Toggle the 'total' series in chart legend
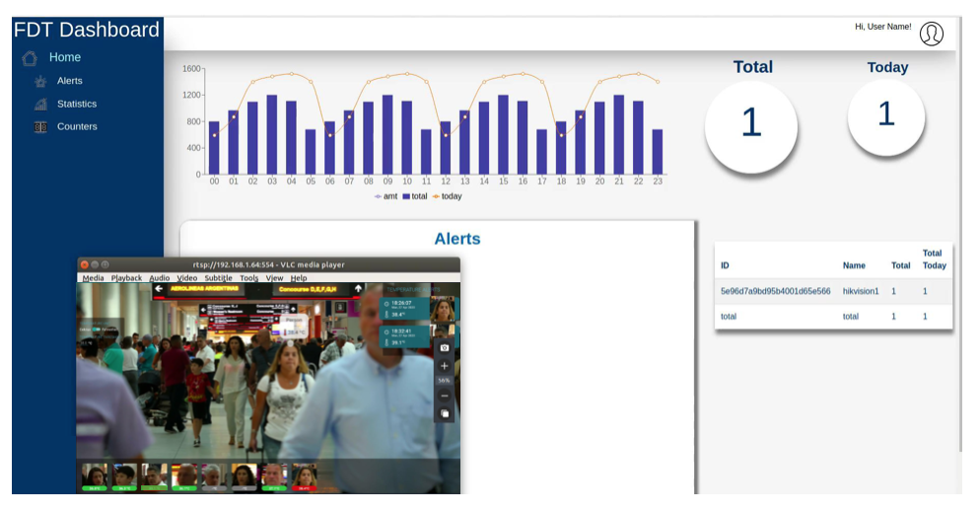The width and height of the screenshot is (980, 513). (414, 196)
